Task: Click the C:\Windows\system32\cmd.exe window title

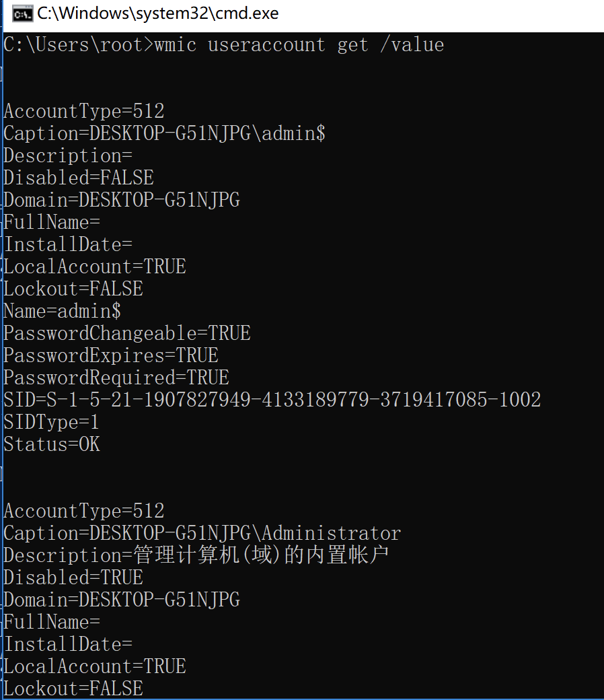Action: click(157, 13)
